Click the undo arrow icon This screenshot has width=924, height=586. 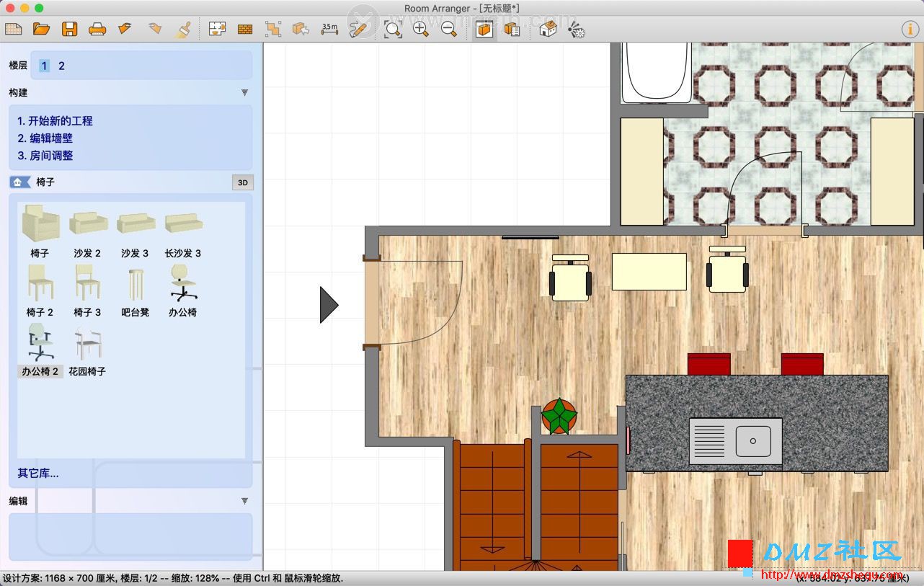tap(125, 29)
